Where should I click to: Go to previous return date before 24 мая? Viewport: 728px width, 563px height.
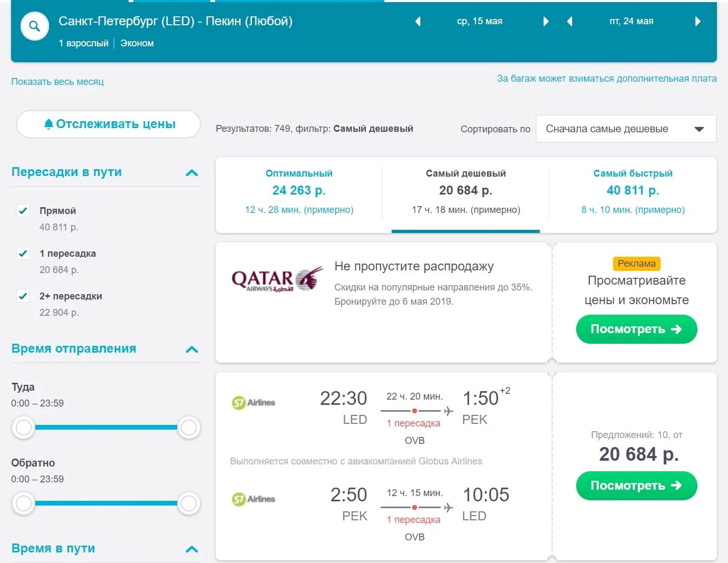pyautogui.click(x=569, y=22)
